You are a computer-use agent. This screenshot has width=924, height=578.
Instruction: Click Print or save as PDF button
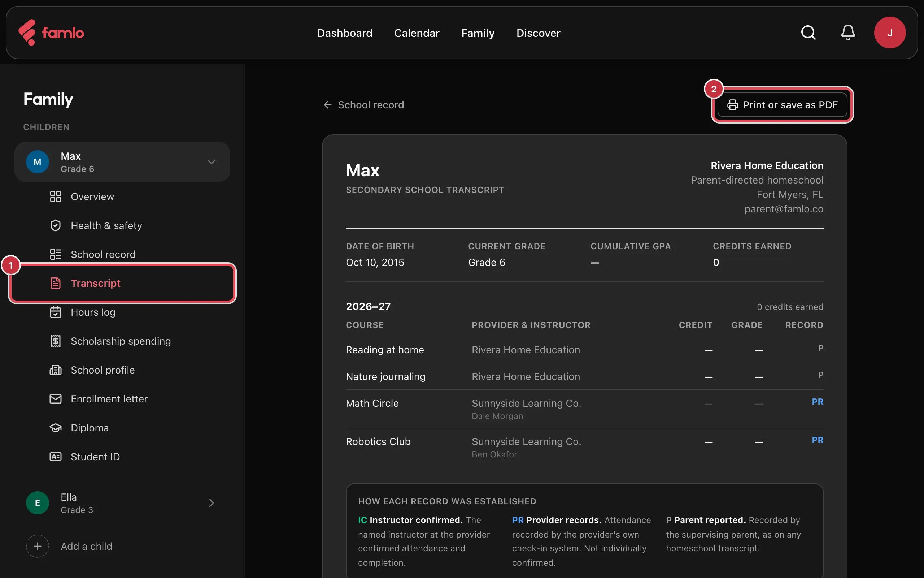click(782, 105)
